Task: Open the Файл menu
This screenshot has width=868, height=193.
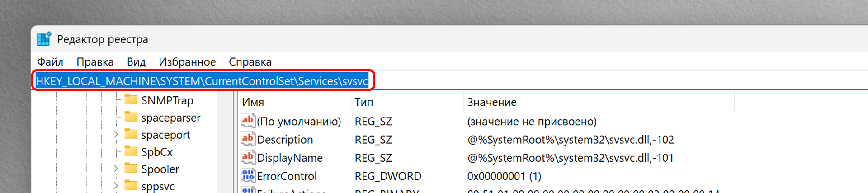Action: click(50, 62)
